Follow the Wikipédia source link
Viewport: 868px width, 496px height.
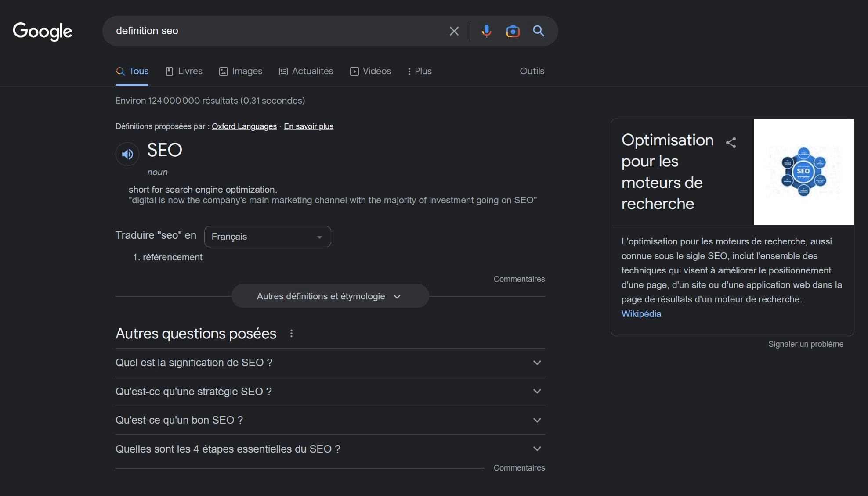click(x=641, y=314)
